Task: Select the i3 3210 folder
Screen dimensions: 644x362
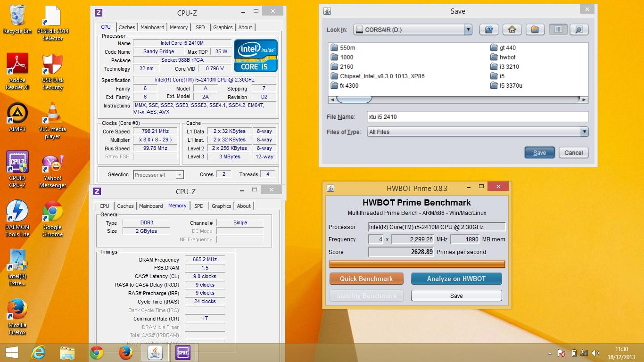Action: (x=504, y=66)
